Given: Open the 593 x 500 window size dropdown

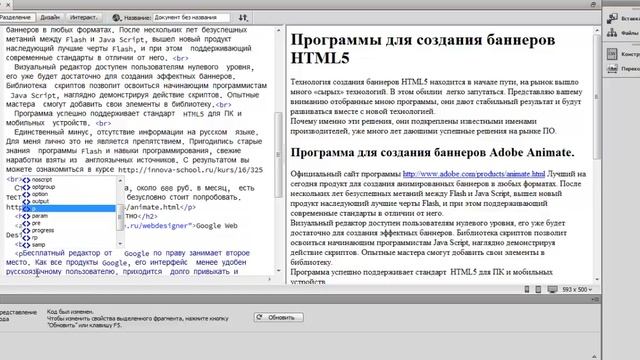Looking at the screenshot, I should click(577, 289).
